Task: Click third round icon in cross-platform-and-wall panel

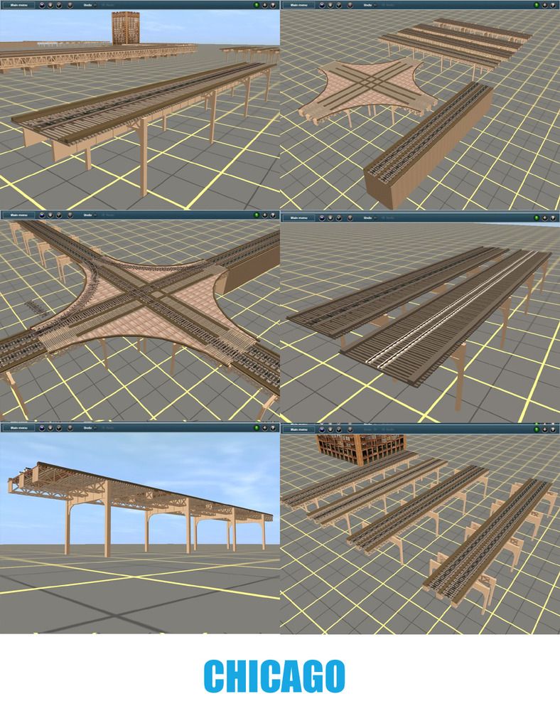Action: pos(339,5)
